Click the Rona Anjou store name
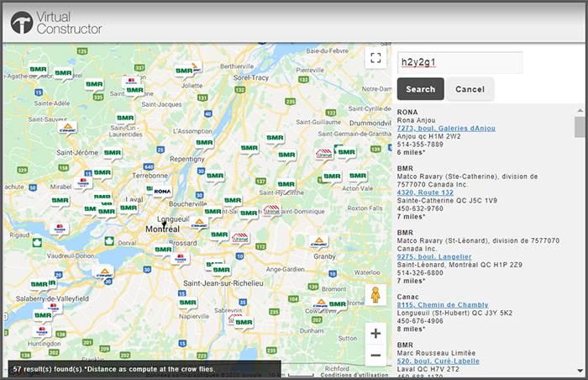Image resolution: width=588 pixels, height=380 pixels. coord(417,120)
